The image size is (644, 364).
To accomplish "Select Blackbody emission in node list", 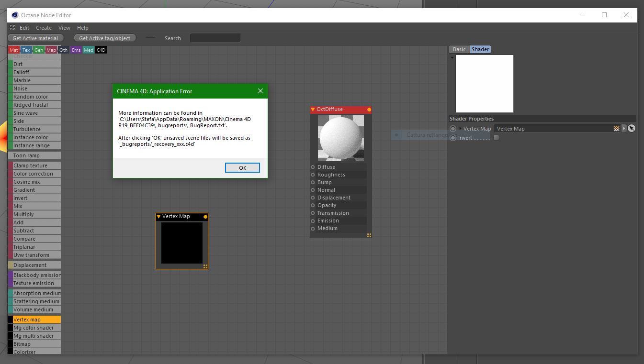I will 34,275.
